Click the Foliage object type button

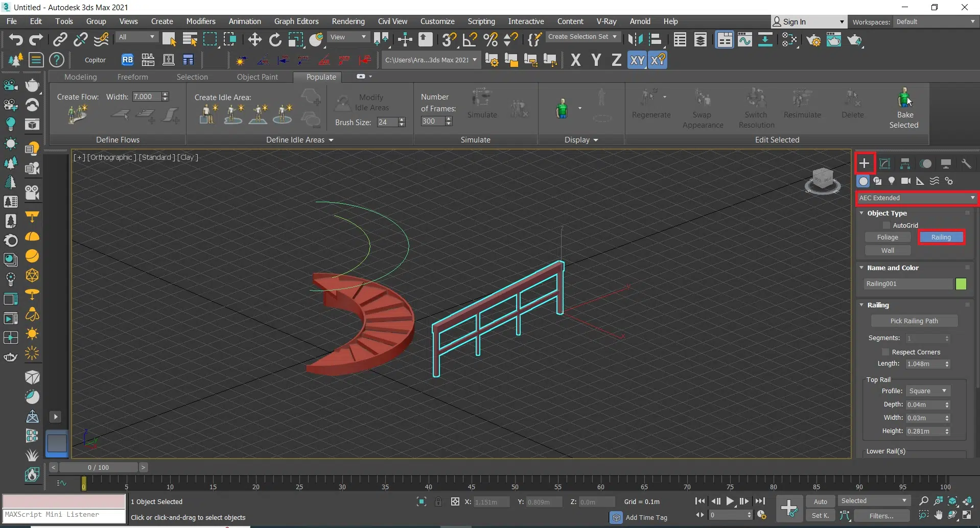click(888, 237)
